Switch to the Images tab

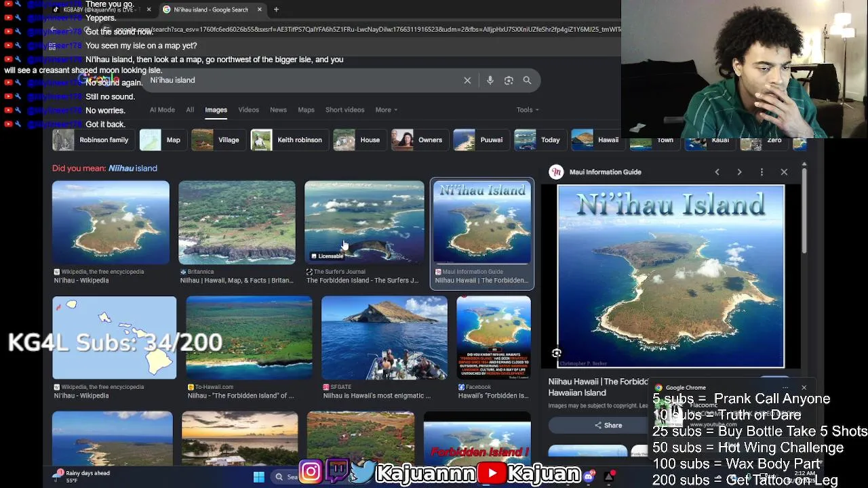click(x=216, y=110)
